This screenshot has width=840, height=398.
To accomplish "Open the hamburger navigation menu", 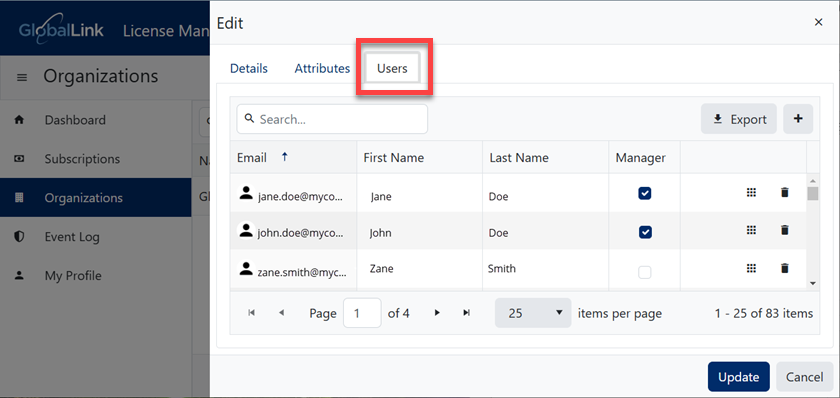I will click(22, 78).
